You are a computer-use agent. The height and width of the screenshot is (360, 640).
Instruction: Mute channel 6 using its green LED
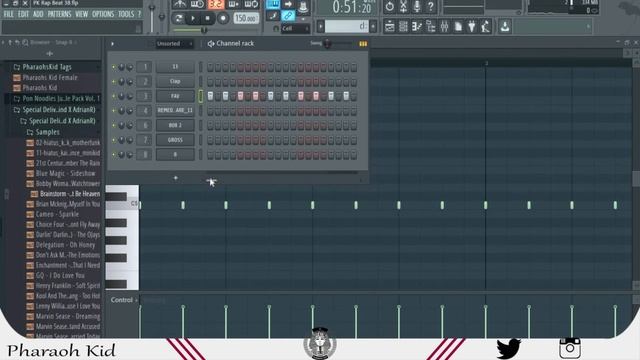coord(113,125)
